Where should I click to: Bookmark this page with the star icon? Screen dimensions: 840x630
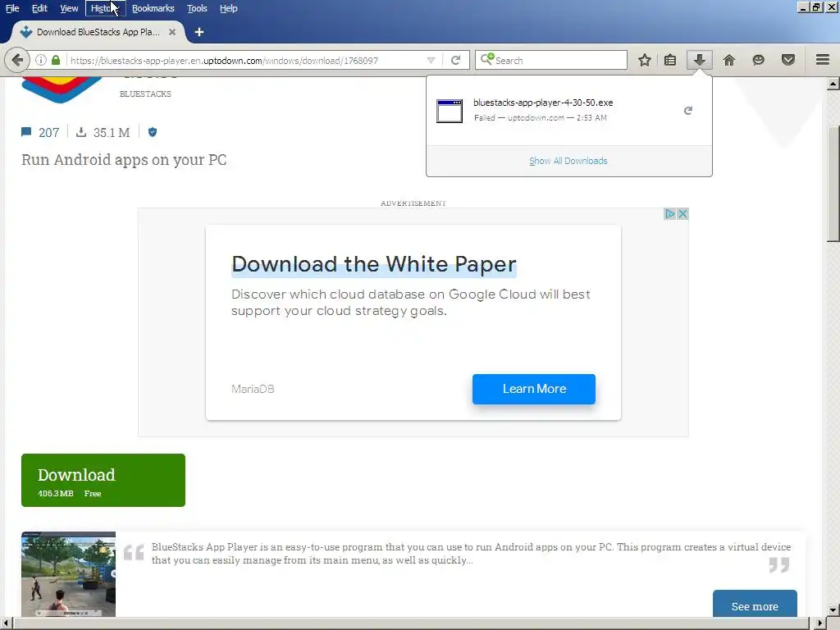(645, 60)
